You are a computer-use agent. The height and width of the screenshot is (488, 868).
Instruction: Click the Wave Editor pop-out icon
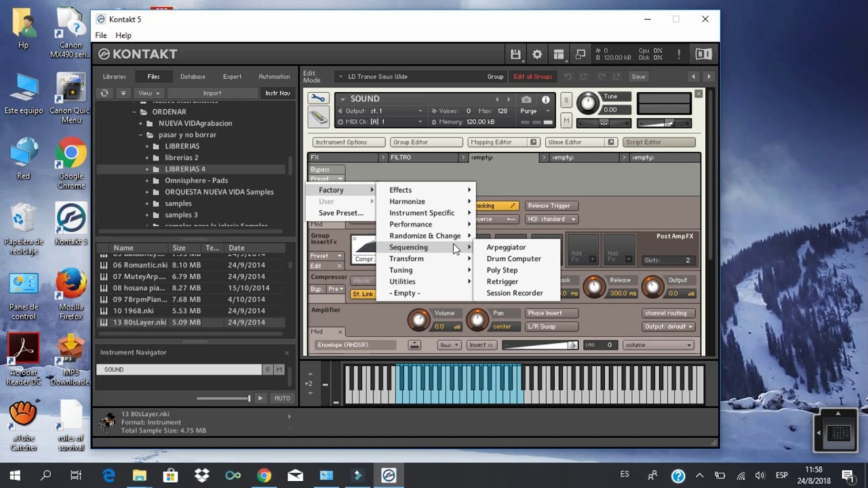coord(611,142)
